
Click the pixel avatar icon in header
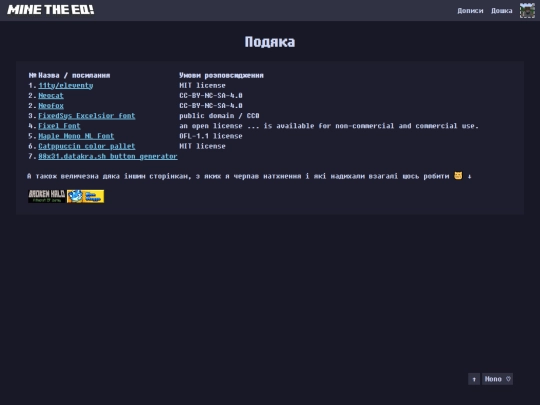[x=527, y=10]
